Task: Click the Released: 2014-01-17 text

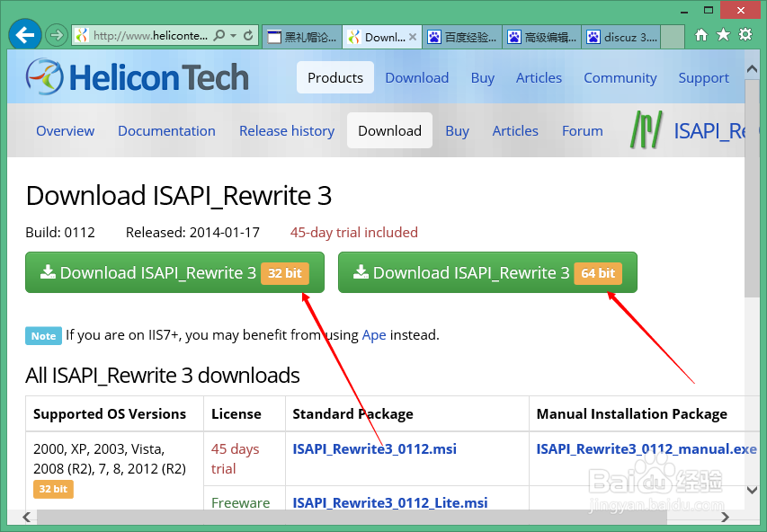Action: pyautogui.click(x=192, y=232)
